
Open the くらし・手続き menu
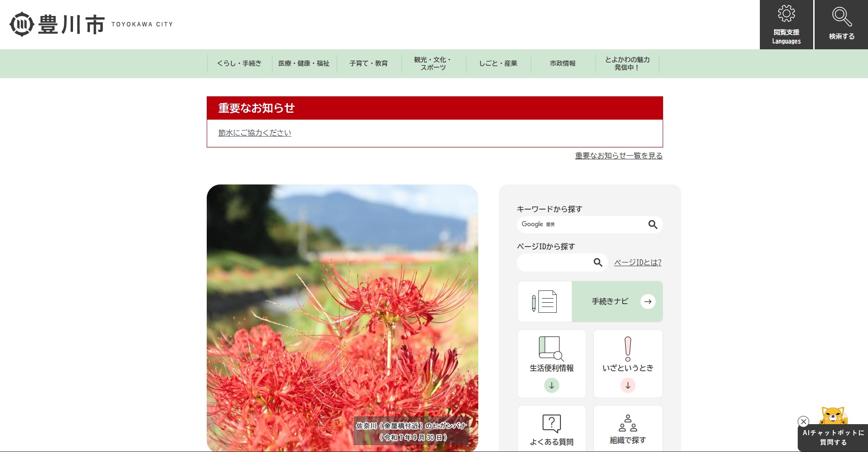click(240, 63)
